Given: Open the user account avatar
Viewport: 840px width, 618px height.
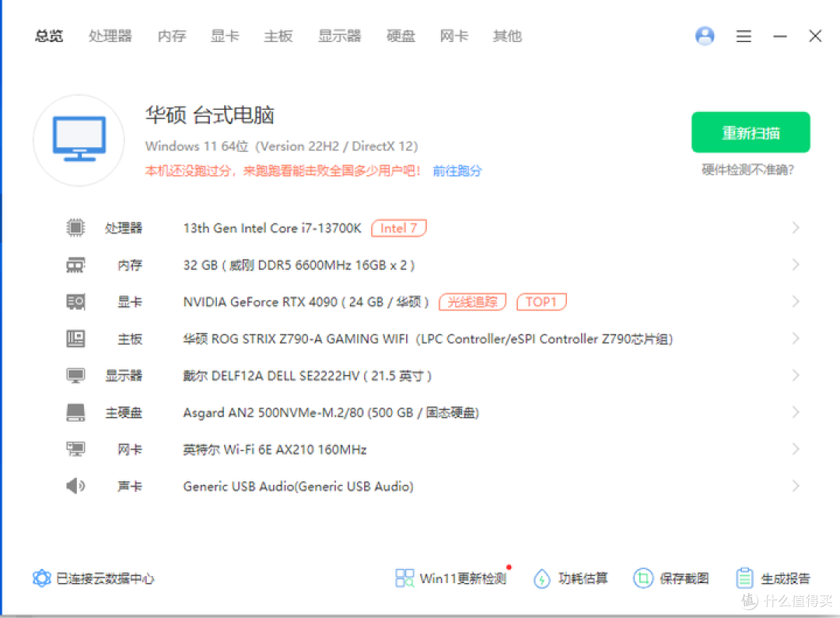Looking at the screenshot, I should 705,36.
